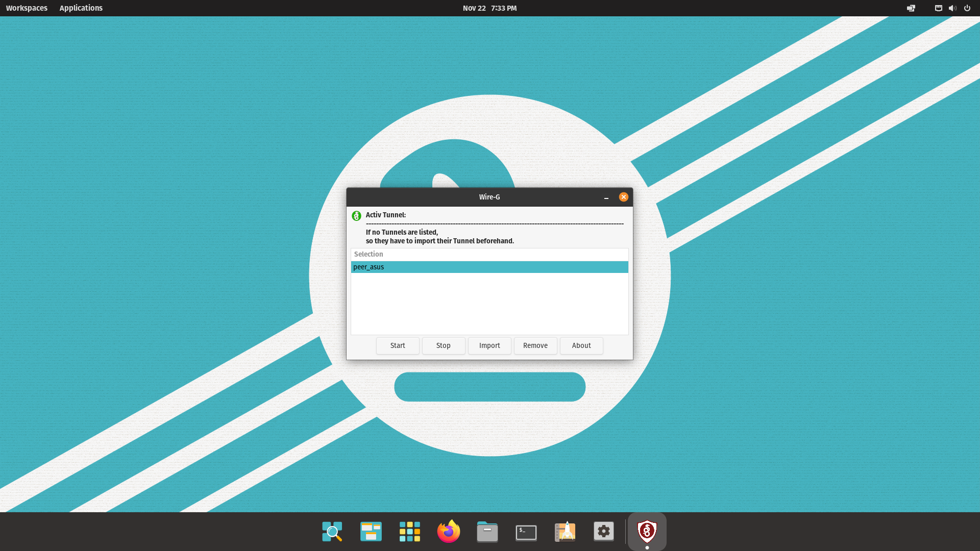Open the Files manager from dock
The image size is (980, 551).
487,532
